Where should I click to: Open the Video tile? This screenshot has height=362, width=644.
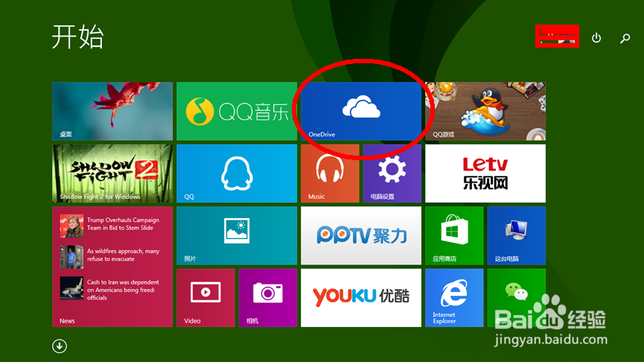click(205, 298)
